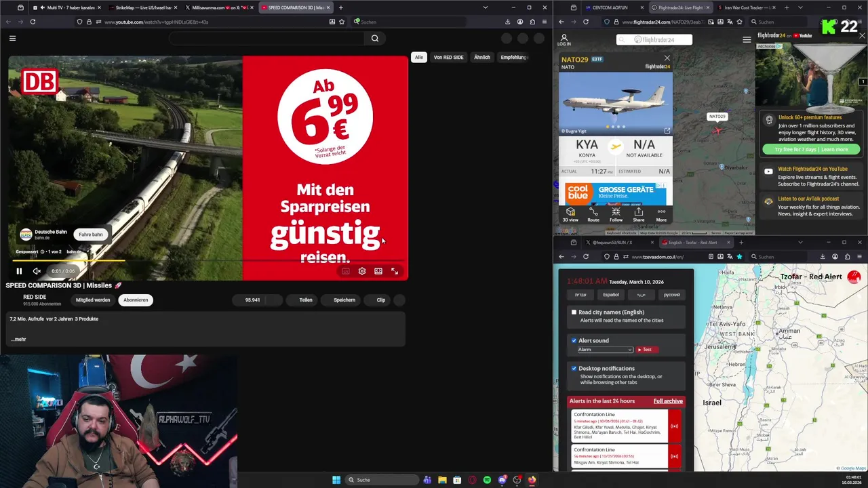This screenshot has height=488, width=868.
Task: Click Tzofar window bookmark star
Action: tap(739, 257)
